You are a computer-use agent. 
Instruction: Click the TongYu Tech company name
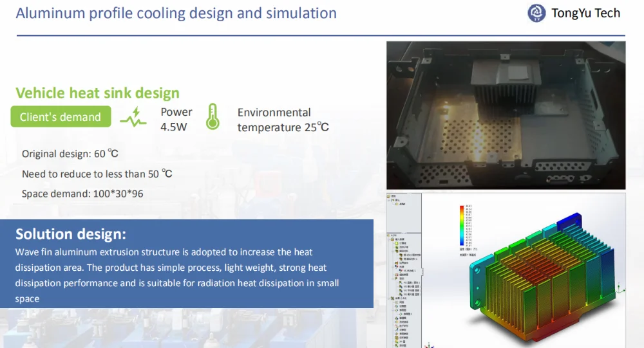pos(585,13)
